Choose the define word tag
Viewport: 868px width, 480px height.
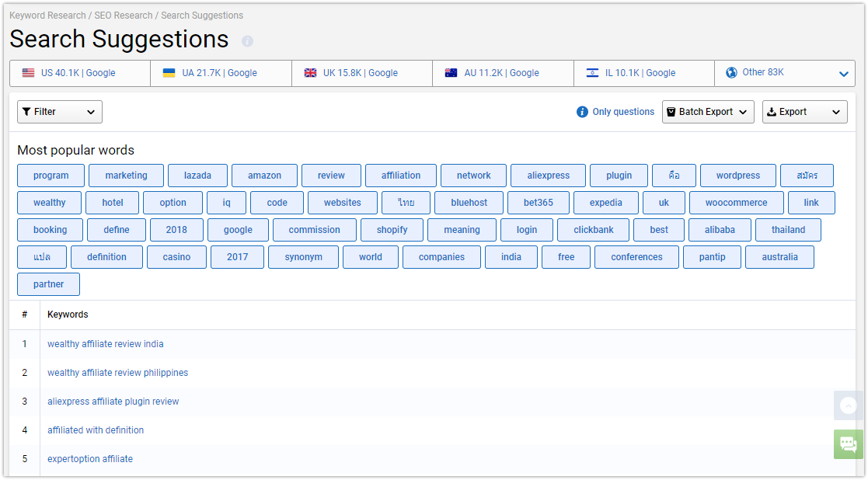117,229
